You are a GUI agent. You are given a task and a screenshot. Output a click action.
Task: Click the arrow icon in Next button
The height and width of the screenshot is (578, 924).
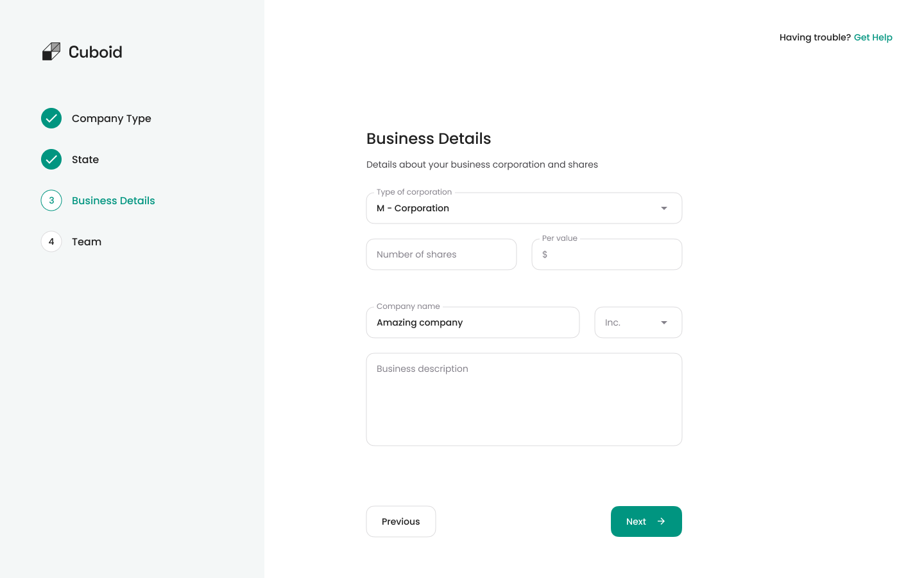(x=661, y=521)
